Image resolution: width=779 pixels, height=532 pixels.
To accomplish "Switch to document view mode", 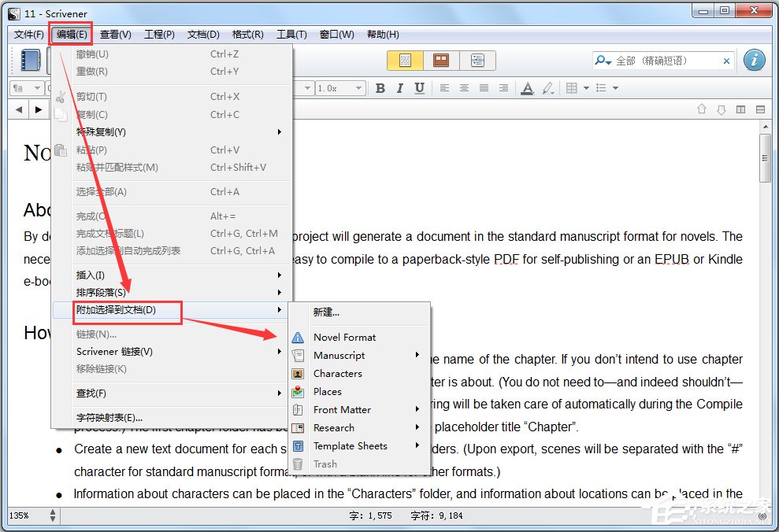I will click(x=405, y=61).
